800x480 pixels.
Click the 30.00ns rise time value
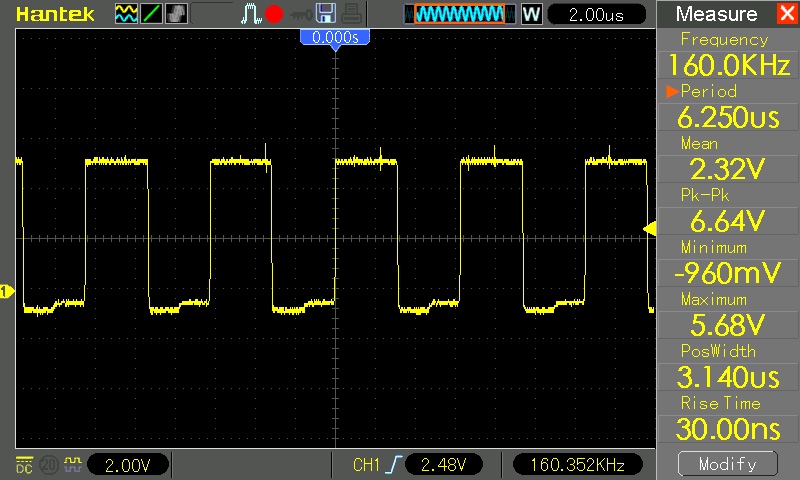pos(729,429)
